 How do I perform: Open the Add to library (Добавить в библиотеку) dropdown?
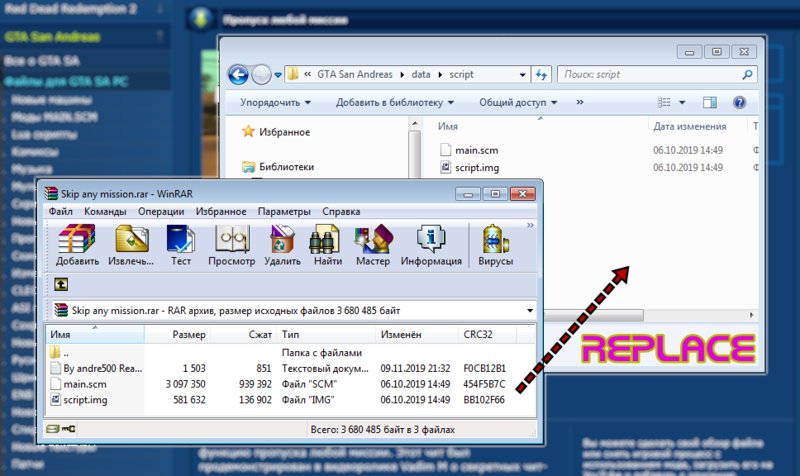394,103
